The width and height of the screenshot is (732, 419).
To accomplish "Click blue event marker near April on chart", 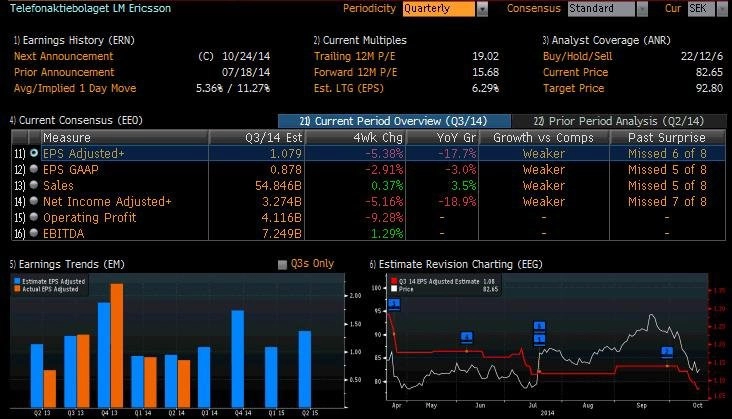I will click(394, 304).
